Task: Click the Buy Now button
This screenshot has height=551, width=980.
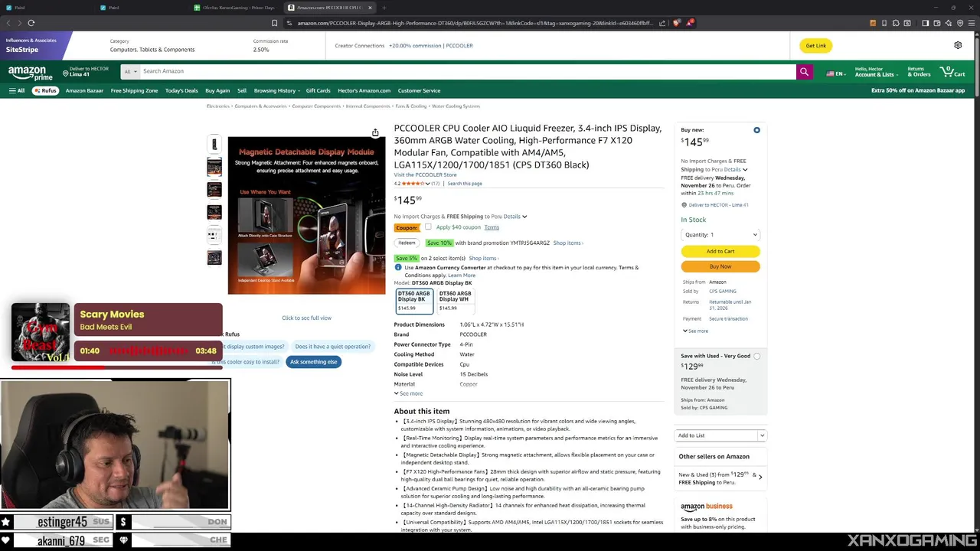Action: (720, 266)
